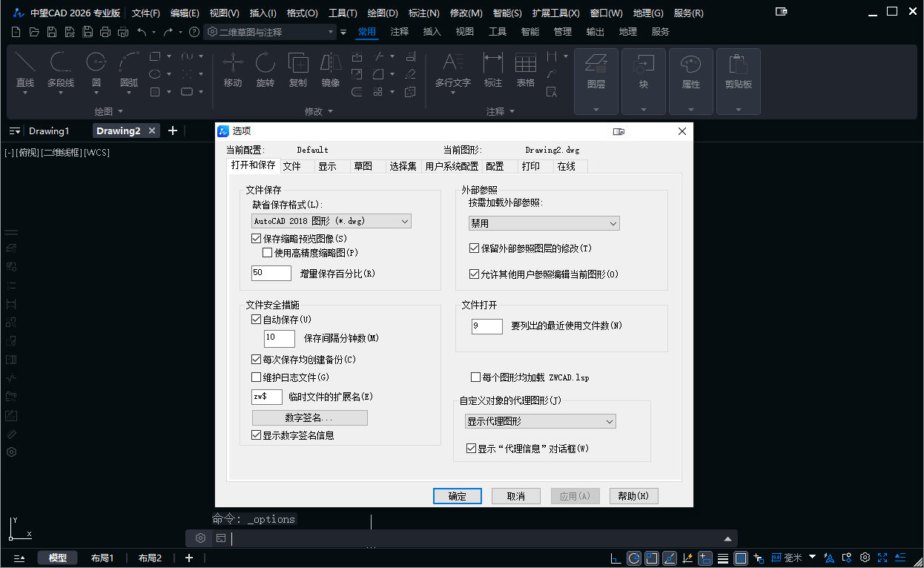Click the new file icon in quick access toolbar
This screenshot has width=924, height=568.
(x=16, y=32)
